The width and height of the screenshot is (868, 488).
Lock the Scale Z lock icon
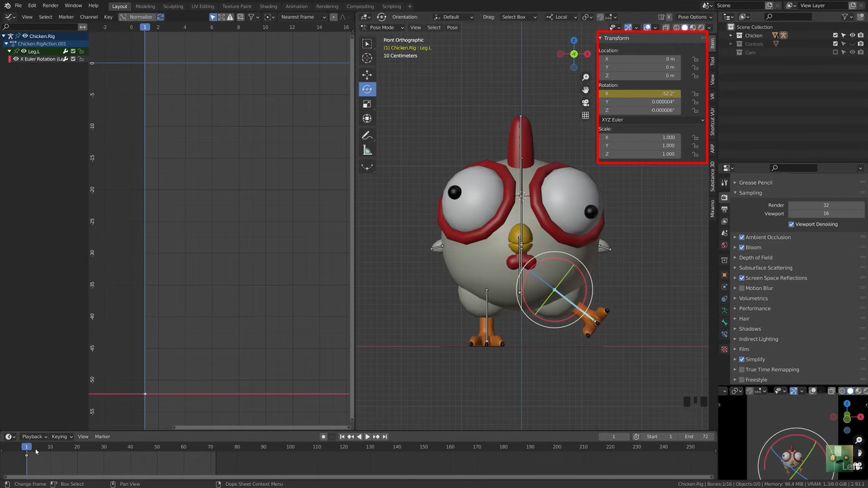click(695, 154)
